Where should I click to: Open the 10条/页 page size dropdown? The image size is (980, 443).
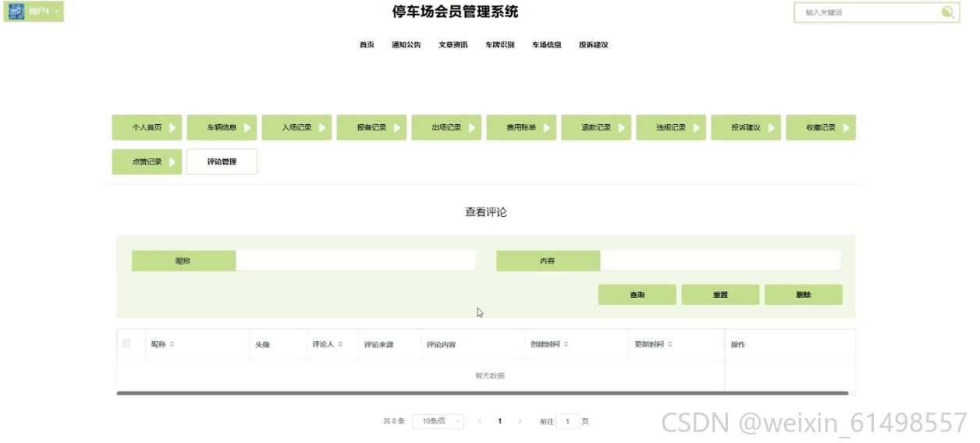point(438,421)
